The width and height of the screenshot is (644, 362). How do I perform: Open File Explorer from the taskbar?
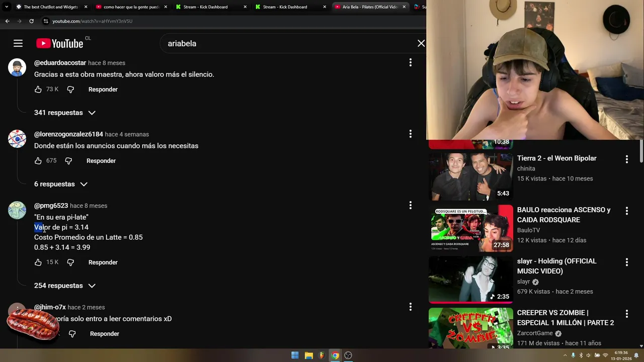308,355
